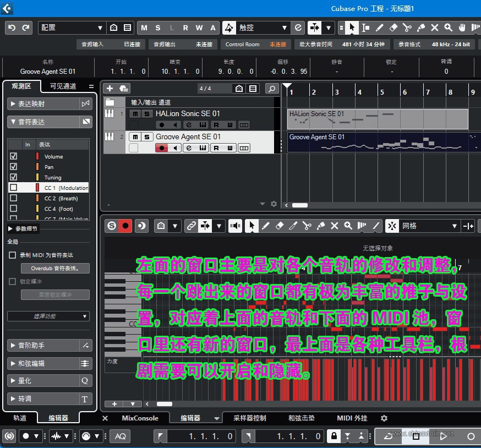Select the scissors tool in the key editor toolbar
This screenshot has width=481, height=448.
[x=307, y=226]
